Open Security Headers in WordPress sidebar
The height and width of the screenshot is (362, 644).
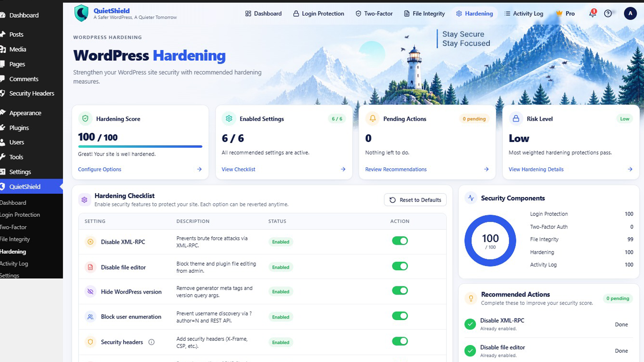tap(31, 93)
